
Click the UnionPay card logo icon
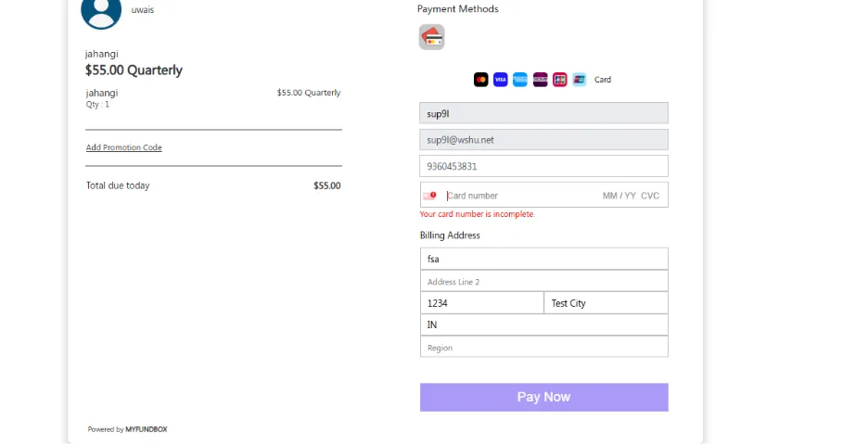(579, 80)
